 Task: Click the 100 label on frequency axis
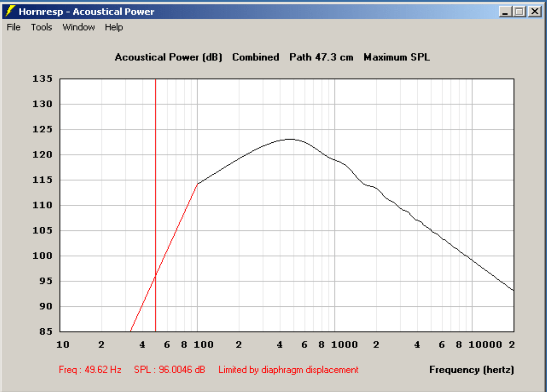pyautogui.click(x=203, y=345)
